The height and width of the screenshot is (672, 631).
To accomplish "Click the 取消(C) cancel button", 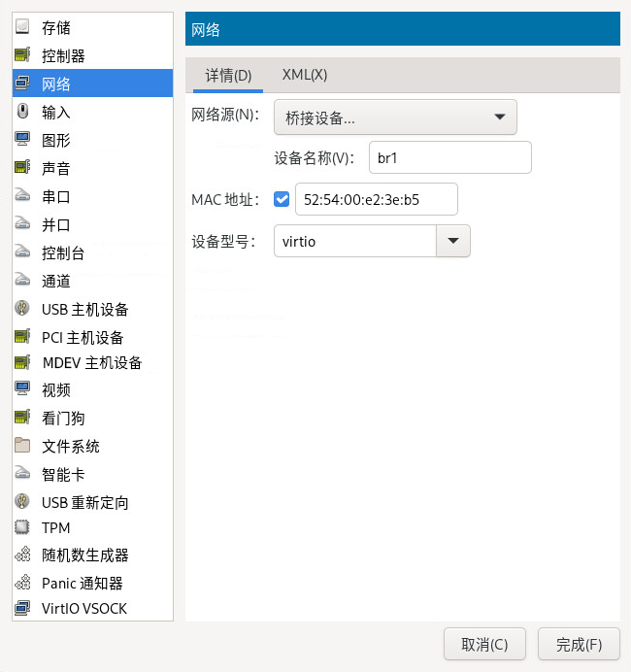I will tap(484, 644).
